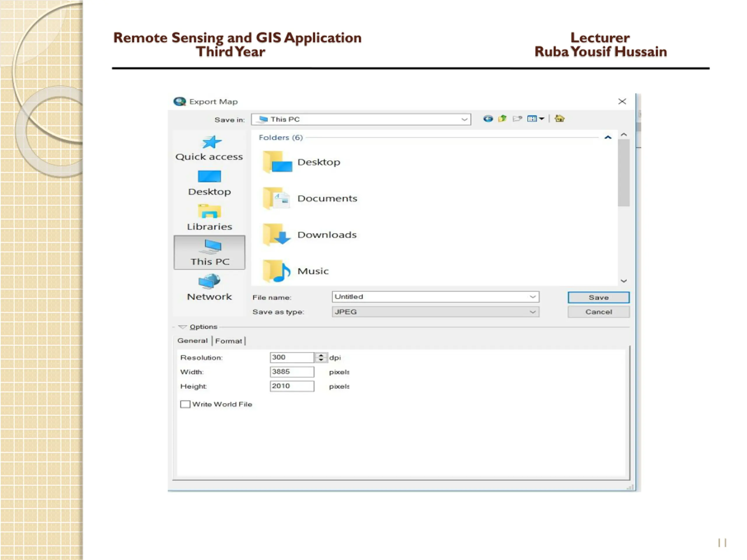Click the Back navigation arrow icon
The width and height of the screenshot is (747, 560).
pos(488,119)
